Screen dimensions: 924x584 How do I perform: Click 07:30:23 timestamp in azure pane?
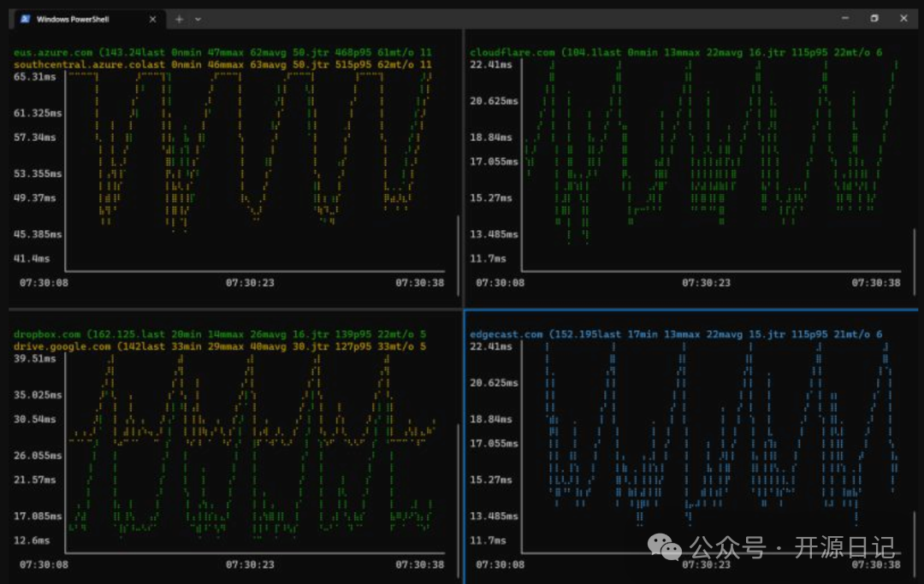[x=250, y=282]
